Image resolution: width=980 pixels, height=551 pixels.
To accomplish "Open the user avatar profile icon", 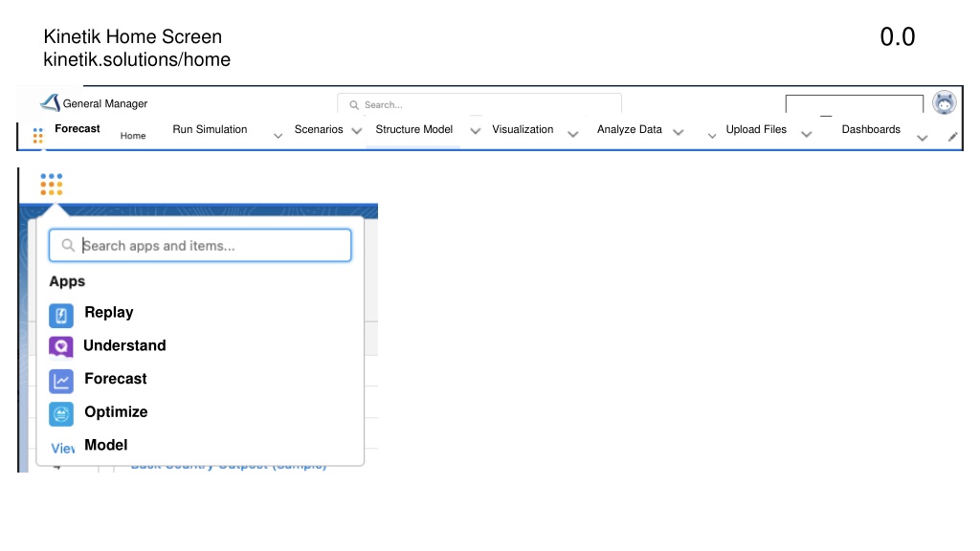I will click(x=944, y=102).
